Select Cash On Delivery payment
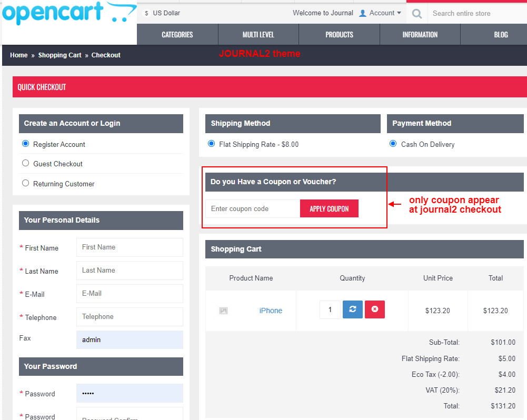Viewport: 527px width, 420px height. pyautogui.click(x=393, y=144)
